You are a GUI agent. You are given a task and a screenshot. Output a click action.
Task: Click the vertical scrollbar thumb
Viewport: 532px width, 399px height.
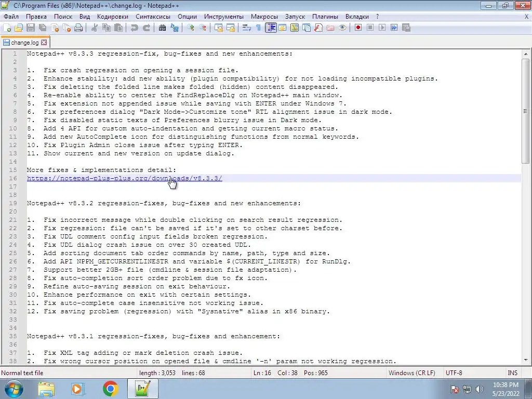526,112
